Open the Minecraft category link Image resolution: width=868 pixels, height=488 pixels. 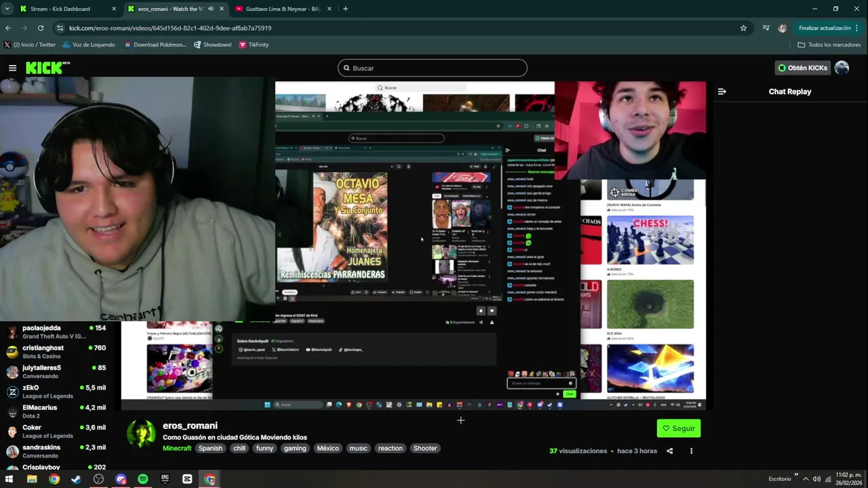pyautogui.click(x=177, y=448)
